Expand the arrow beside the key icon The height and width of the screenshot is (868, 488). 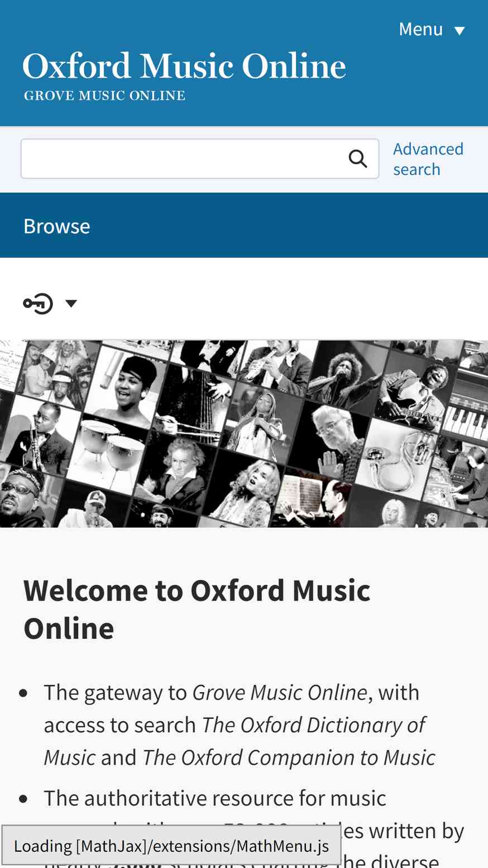(71, 304)
